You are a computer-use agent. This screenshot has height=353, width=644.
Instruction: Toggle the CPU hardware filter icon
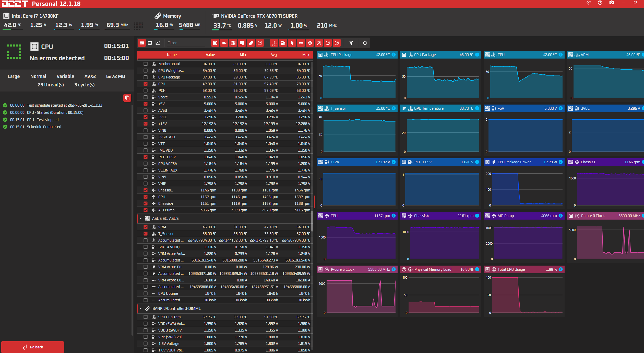tap(215, 43)
